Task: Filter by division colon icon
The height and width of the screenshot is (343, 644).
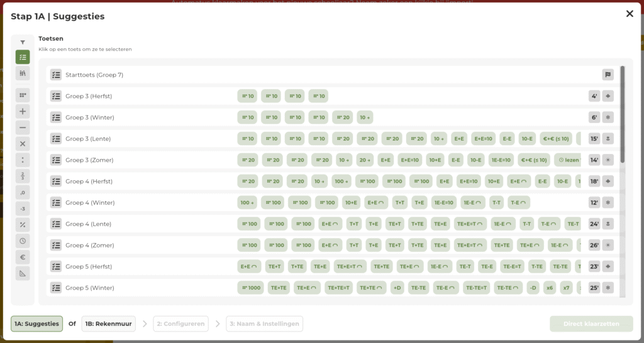Action: [x=23, y=160]
